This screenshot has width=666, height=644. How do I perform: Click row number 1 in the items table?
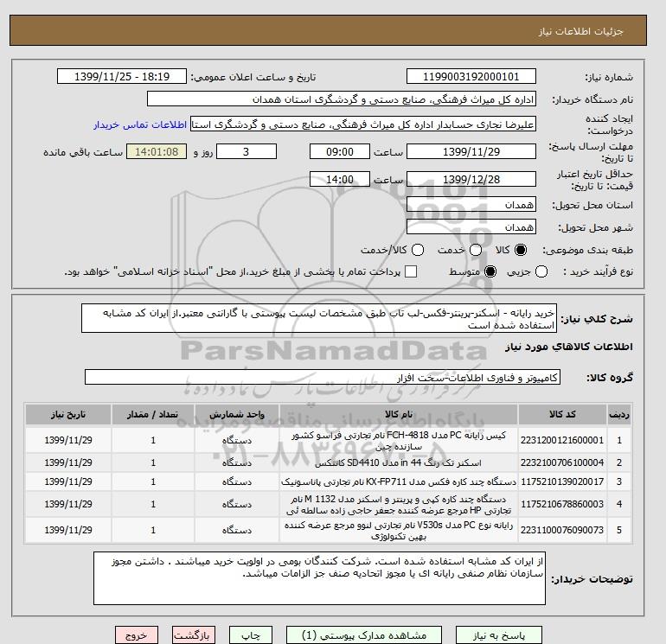pyautogui.click(x=618, y=440)
